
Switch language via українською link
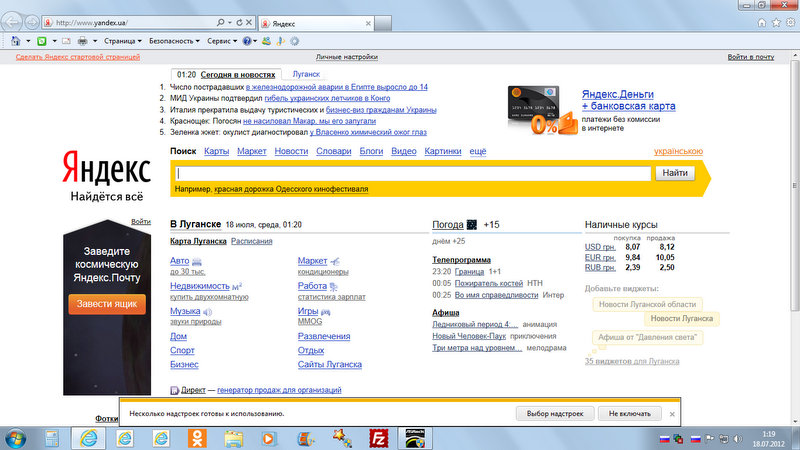coord(678,152)
